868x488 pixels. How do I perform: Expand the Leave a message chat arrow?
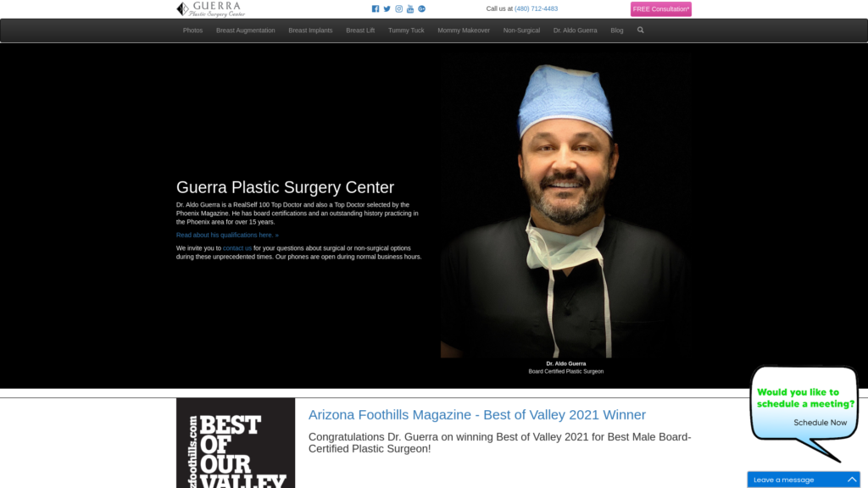click(852, 480)
